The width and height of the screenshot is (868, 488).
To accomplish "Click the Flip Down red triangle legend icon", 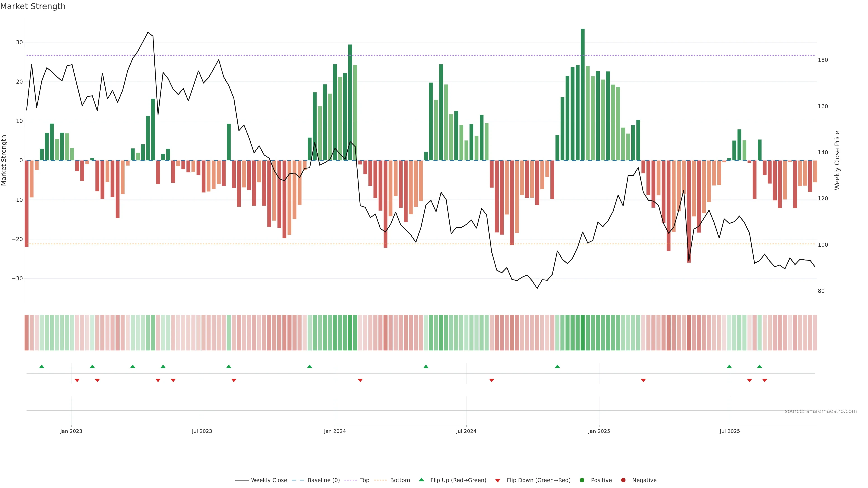I will pos(498,480).
